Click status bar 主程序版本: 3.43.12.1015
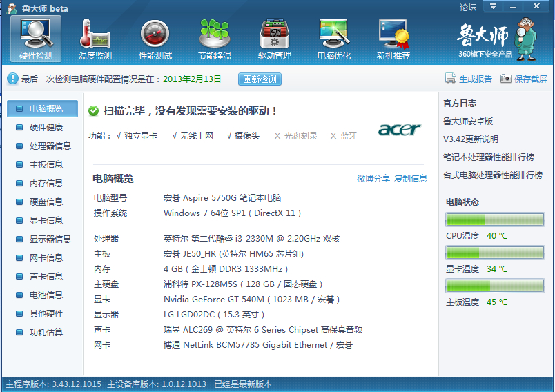555x392 pixels. point(53,384)
